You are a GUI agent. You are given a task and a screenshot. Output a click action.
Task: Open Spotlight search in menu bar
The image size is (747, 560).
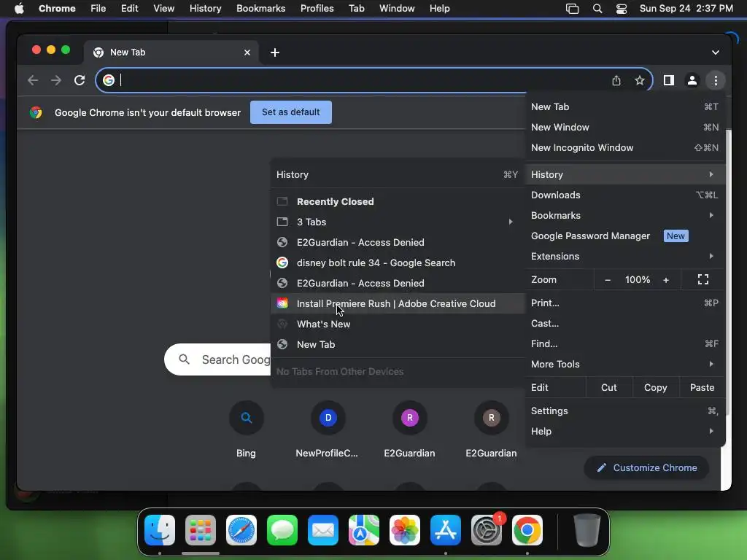click(597, 9)
